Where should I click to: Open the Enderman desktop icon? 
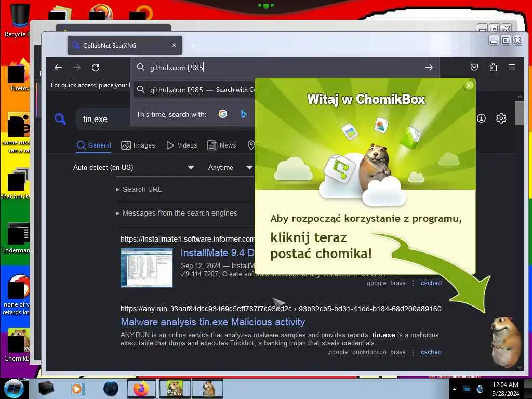tap(16, 237)
